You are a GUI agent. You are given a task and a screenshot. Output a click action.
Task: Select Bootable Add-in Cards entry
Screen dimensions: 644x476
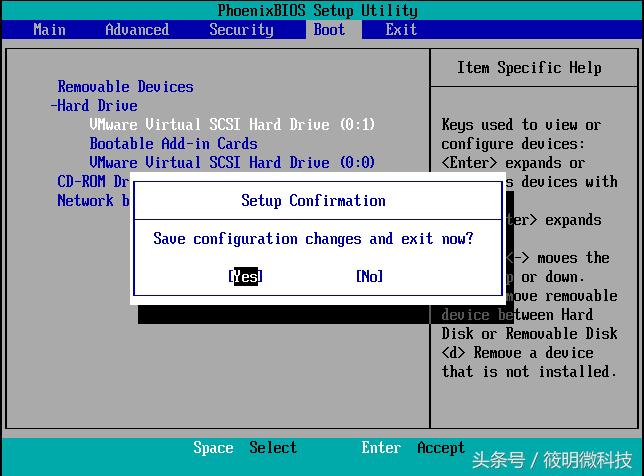(x=173, y=143)
